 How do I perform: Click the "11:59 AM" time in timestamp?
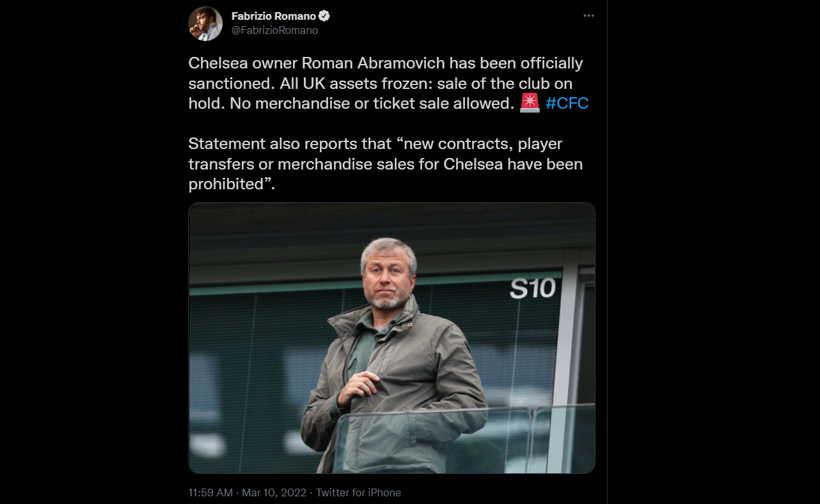(x=210, y=492)
